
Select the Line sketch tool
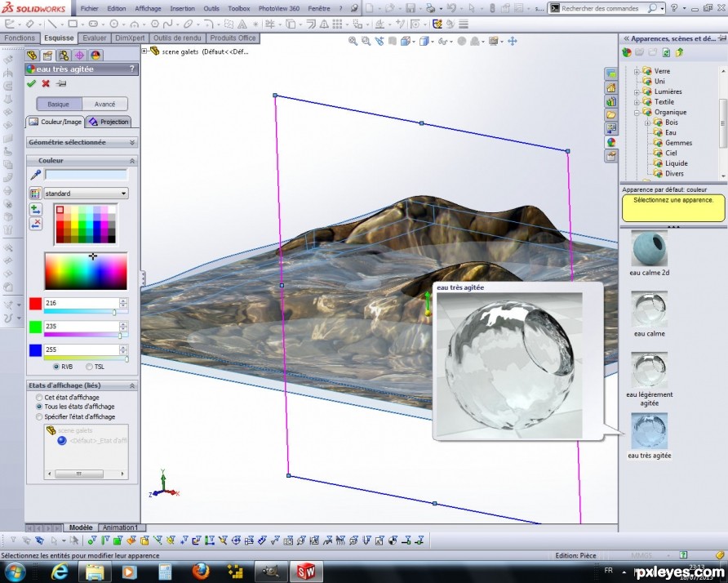pos(52,24)
